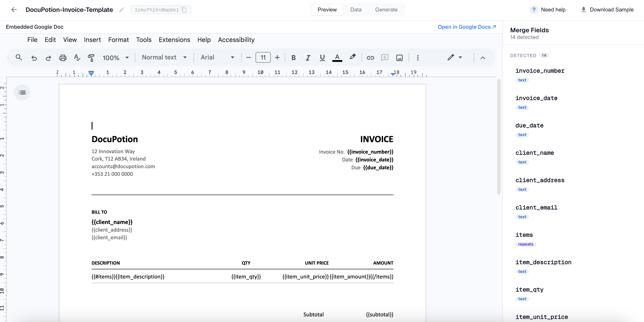Switch to the Preview tab
Screen dimensions: 644x322
[x=327, y=10]
